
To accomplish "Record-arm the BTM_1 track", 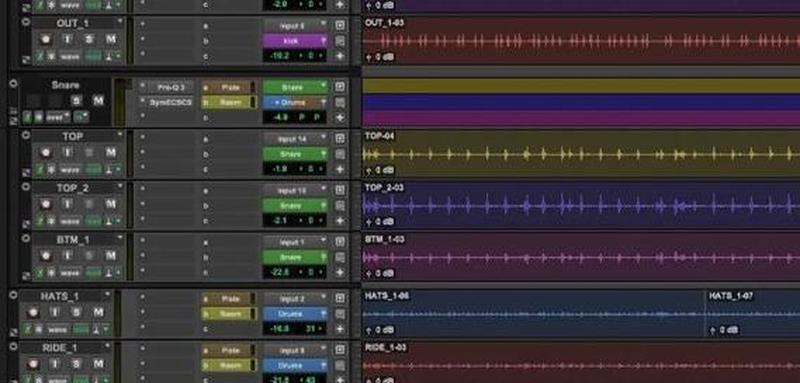I will (x=46, y=256).
